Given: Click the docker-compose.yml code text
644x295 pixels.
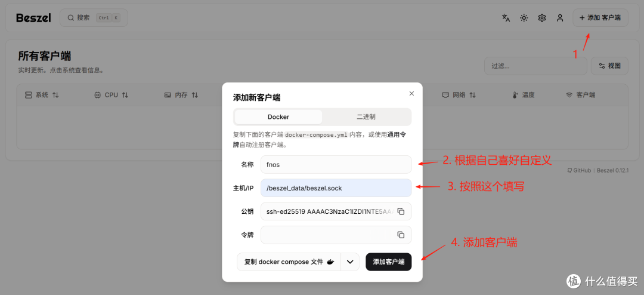Looking at the screenshot, I should click(316, 135).
